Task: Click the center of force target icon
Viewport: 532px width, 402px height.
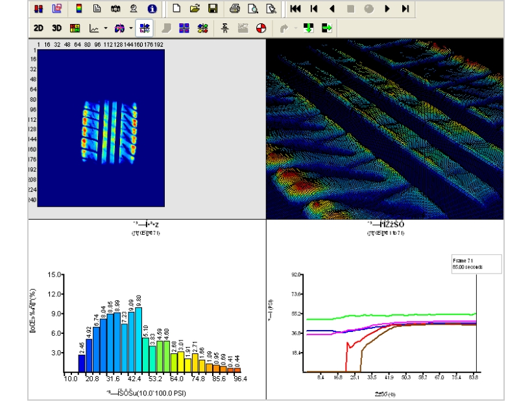Action: (x=261, y=29)
